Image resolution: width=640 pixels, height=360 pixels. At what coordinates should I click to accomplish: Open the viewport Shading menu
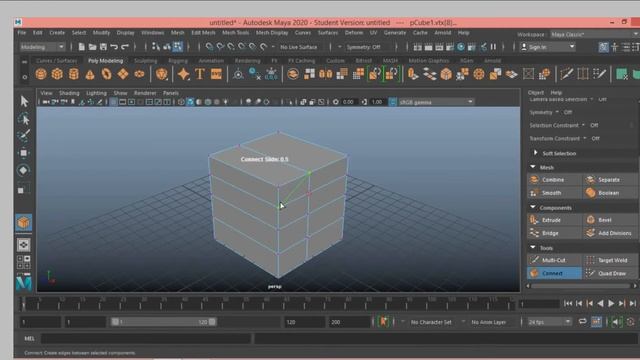click(69, 93)
